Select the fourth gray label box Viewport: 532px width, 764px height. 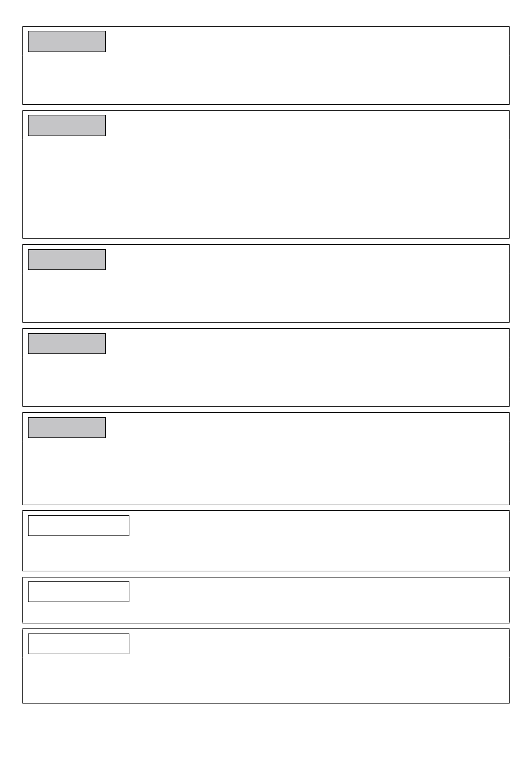point(67,344)
